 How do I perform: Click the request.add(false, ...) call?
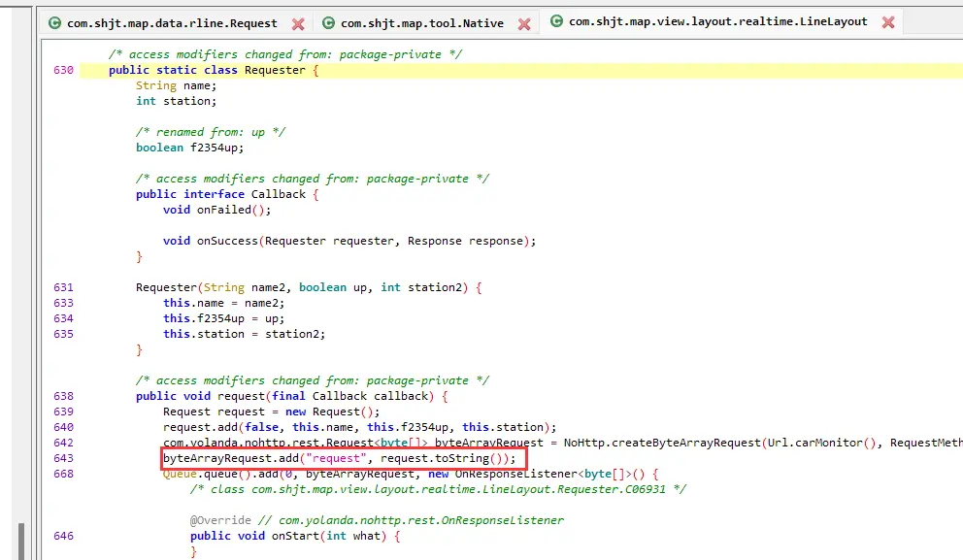[x=359, y=427]
